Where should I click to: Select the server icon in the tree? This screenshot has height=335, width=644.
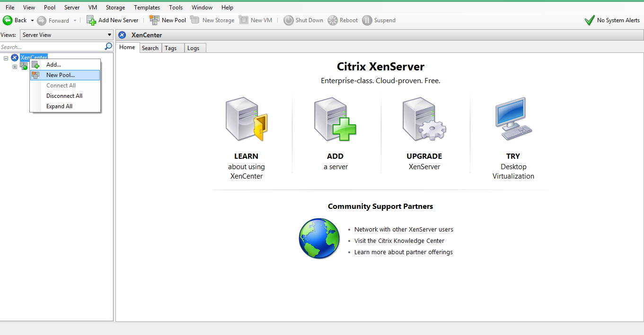pos(23,67)
